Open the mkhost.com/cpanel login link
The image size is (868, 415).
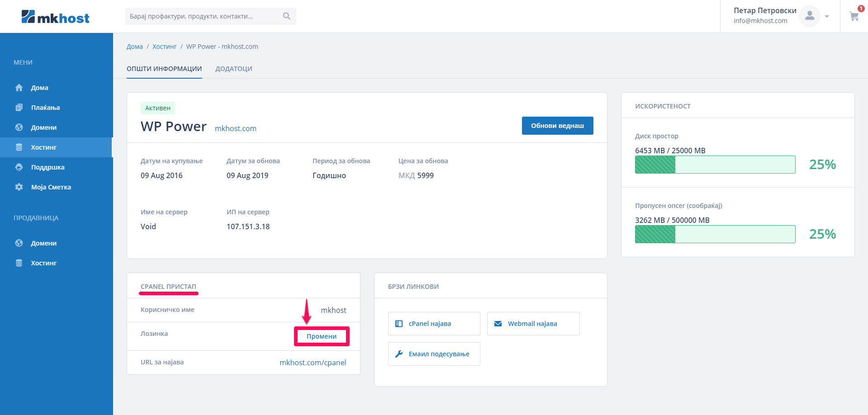coord(313,363)
